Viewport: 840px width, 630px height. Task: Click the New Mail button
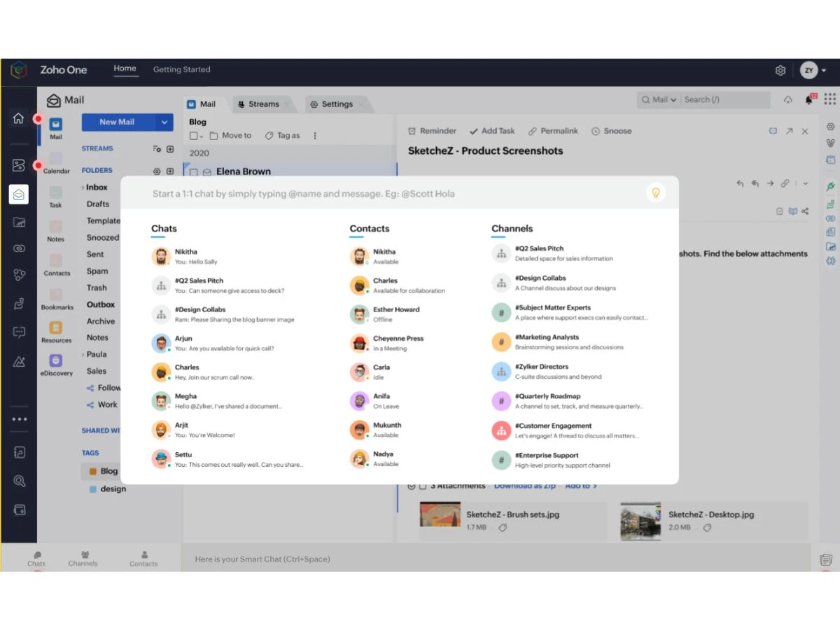(x=117, y=122)
